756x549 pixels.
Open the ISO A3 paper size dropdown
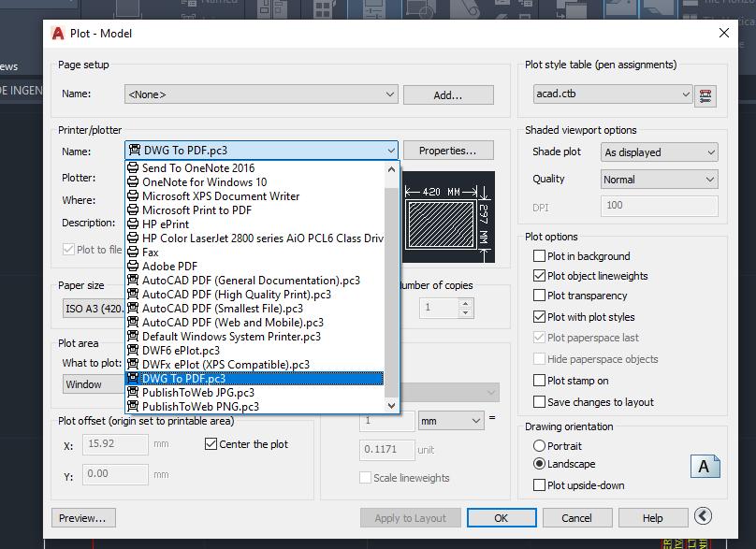point(94,308)
